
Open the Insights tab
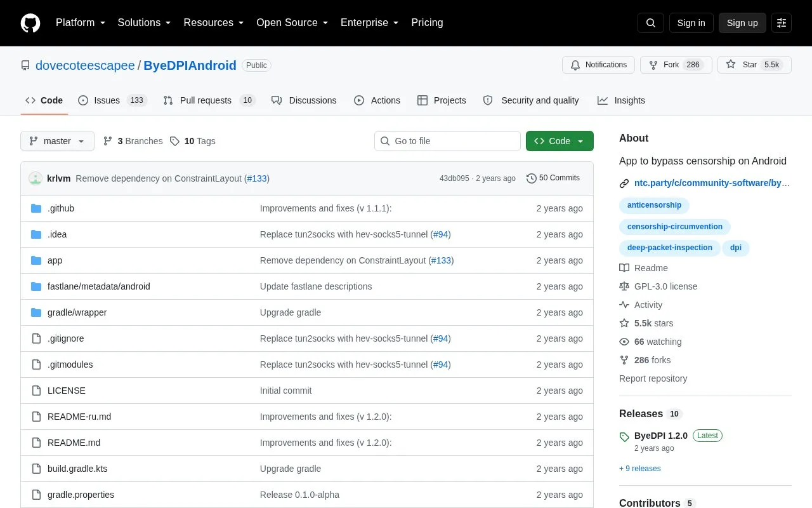[x=621, y=100]
